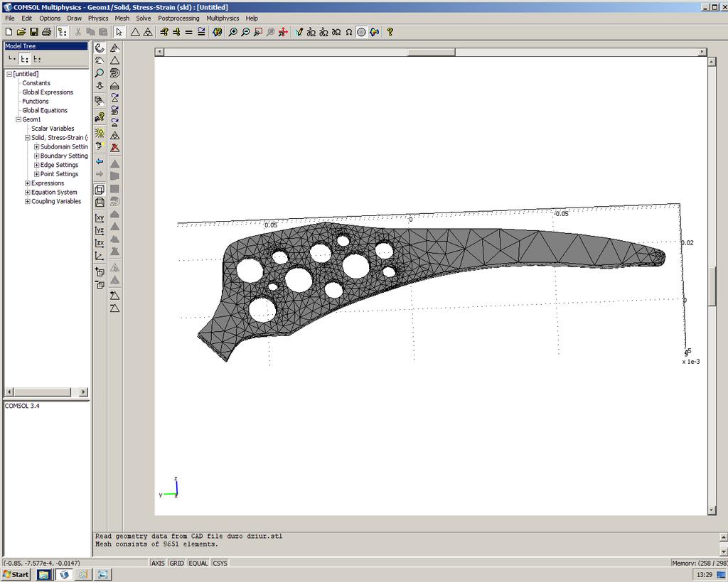This screenshot has width=728, height=582.
Task: Save the model with the floppy icon
Action: 33,32
